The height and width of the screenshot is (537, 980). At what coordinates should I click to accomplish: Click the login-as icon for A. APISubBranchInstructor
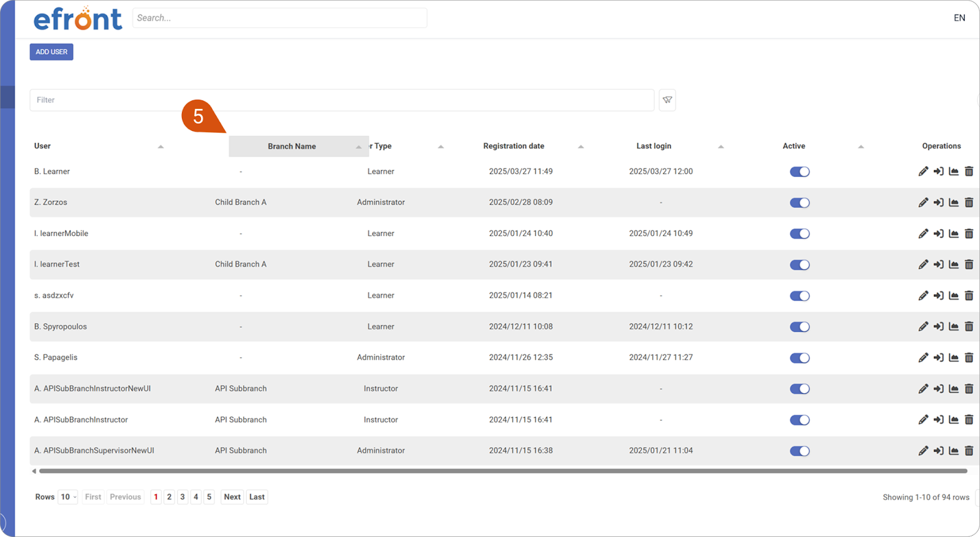point(938,419)
